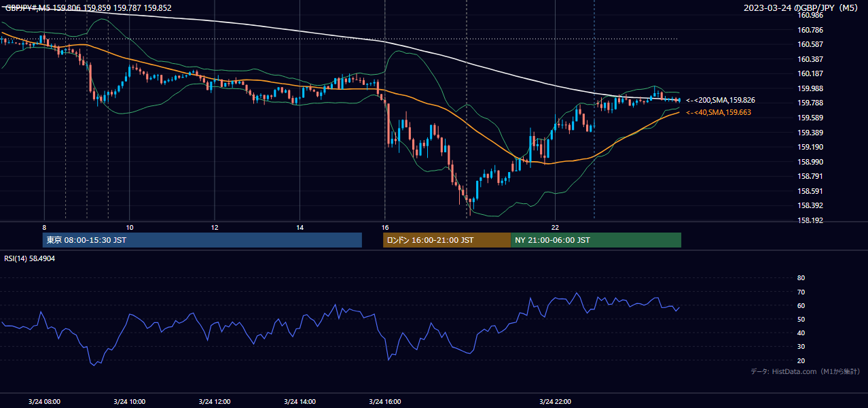Click price axis label 159.988
The height and width of the screenshot is (408, 868).
click(x=810, y=88)
